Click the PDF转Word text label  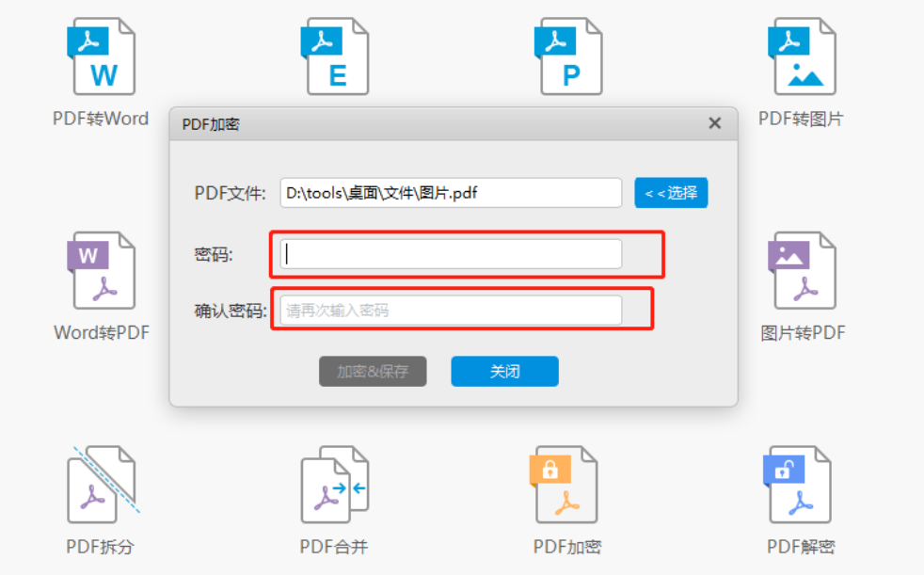click(x=101, y=119)
